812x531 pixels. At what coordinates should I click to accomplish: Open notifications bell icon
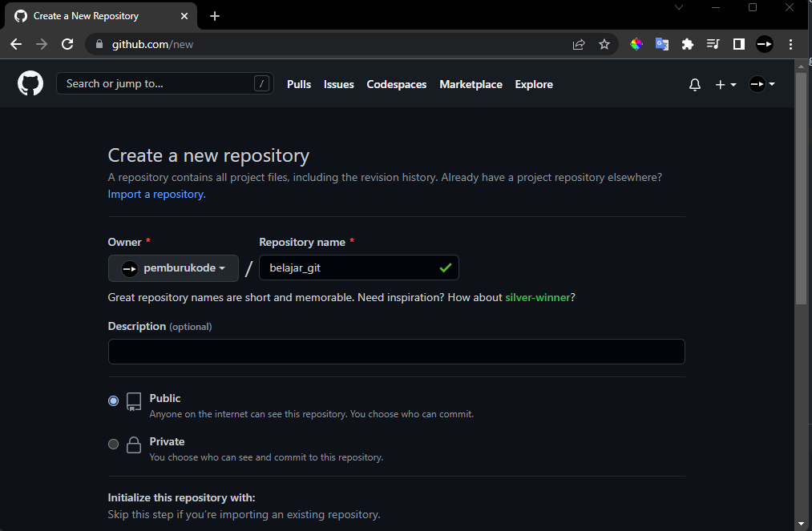coord(695,84)
